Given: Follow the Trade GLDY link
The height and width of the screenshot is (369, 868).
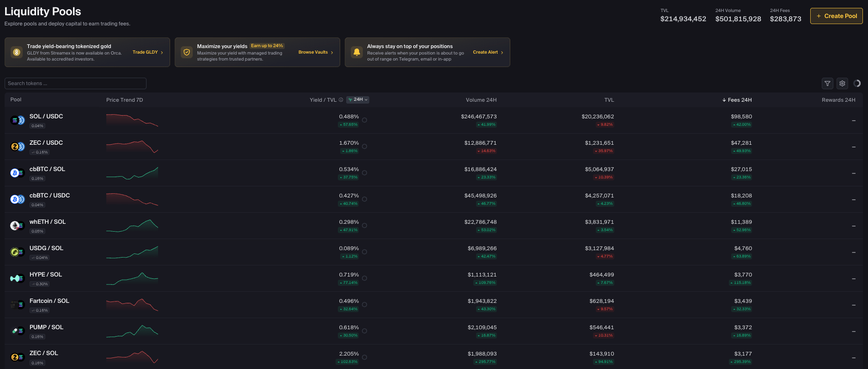Looking at the screenshot, I should point(148,52).
